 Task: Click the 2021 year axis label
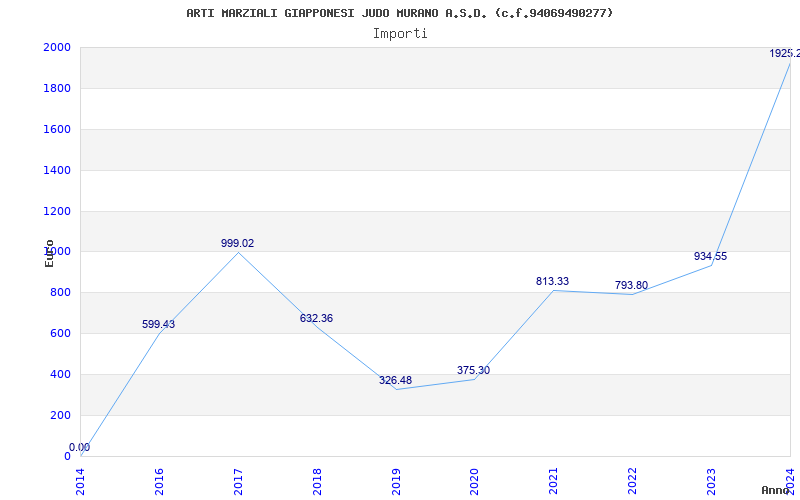pos(554,482)
